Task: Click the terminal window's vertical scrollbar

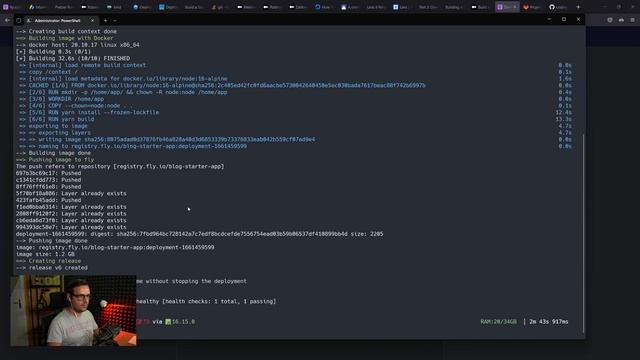Action: click(583, 233)
